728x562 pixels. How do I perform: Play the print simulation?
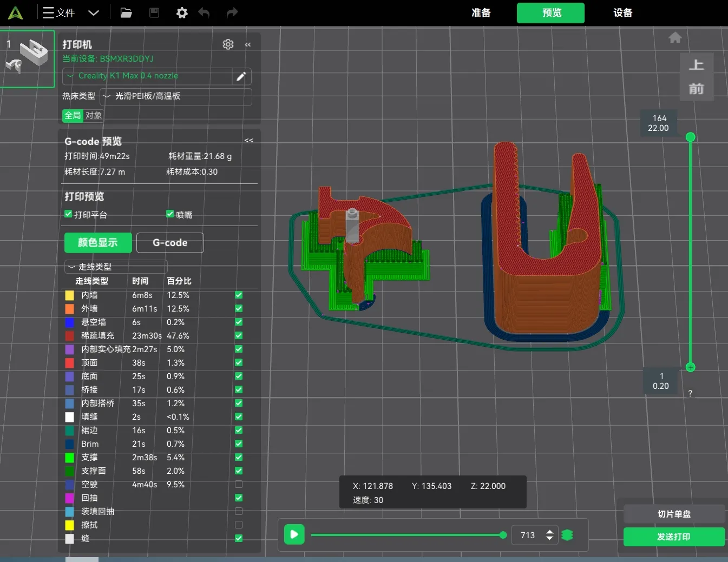[294, 535]
